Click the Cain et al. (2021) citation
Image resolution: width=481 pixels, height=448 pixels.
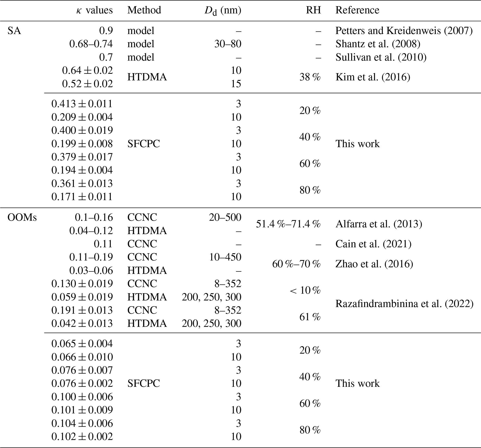[373, 244]
